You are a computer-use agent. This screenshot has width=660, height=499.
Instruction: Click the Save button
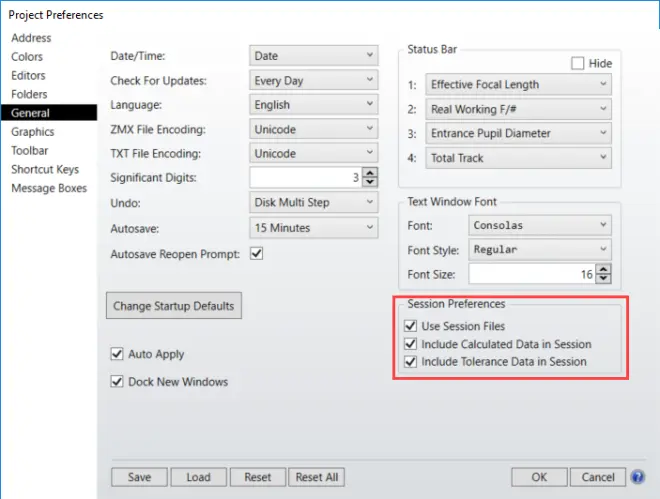click(x=139, y=477)
